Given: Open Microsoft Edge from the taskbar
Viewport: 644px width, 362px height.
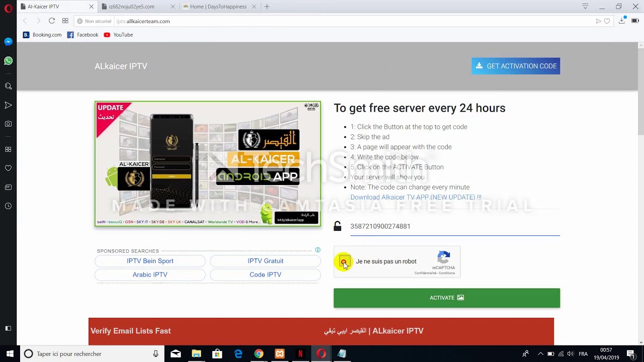Looking at the screenshot, I should tap(238, 354).
